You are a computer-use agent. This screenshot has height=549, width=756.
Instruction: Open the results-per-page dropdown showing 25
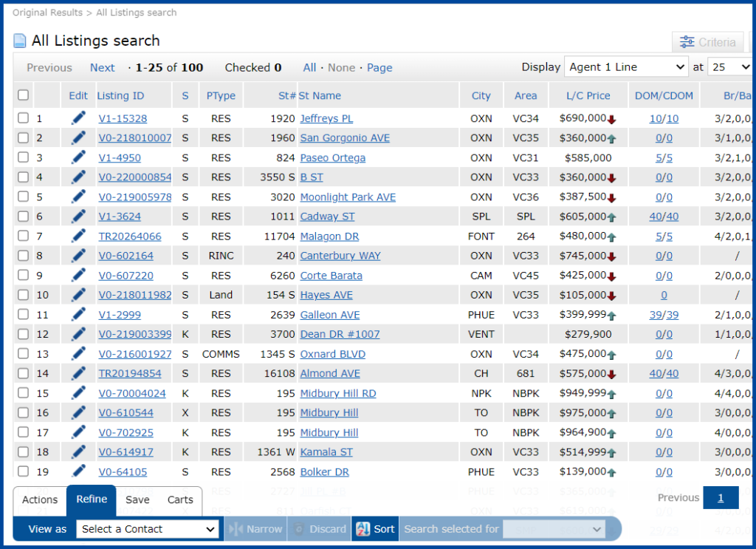point(731,67)
